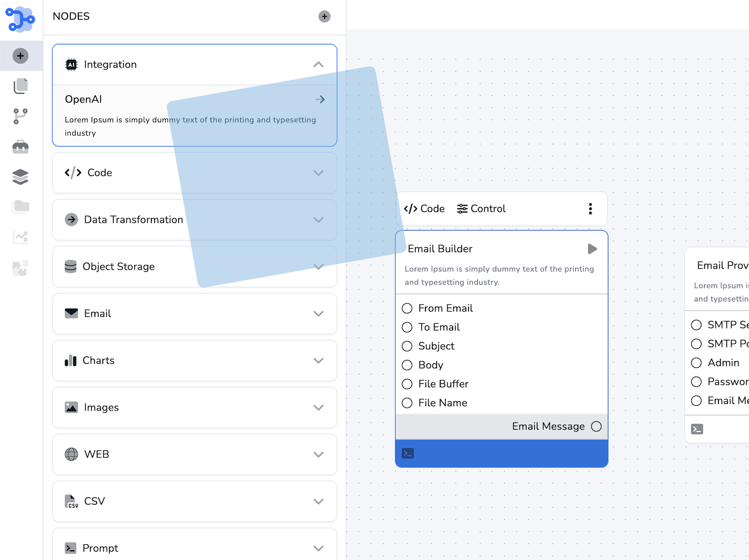The height and width of the screenshot is (560, 749).
Task: Select the layers icon in the sidebar
Action: [x=20, y=176]
